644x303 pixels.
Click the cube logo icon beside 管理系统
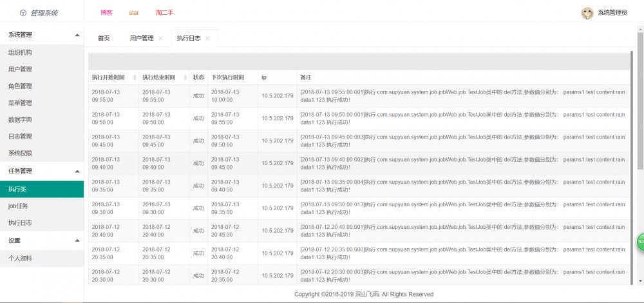(23, 13)
